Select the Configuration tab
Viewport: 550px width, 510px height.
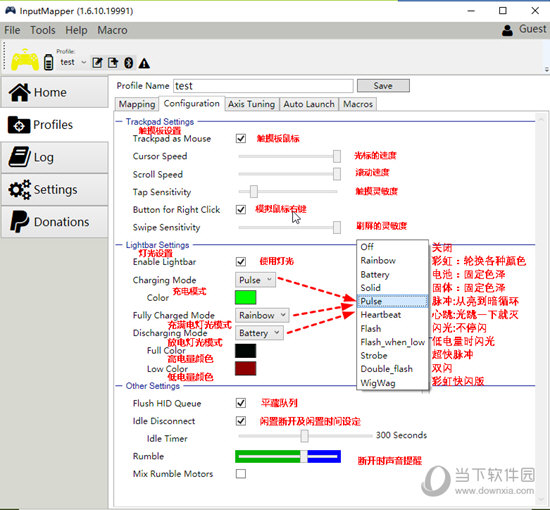pos(192,103)
